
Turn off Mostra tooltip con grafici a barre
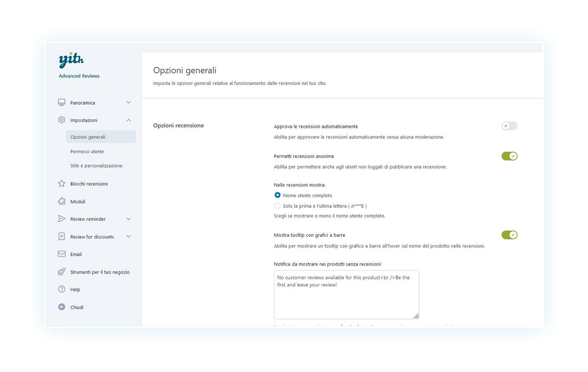coord(509,235)
